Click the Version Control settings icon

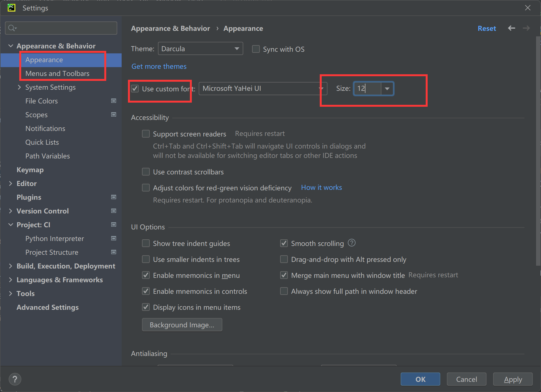click(114, 211)
